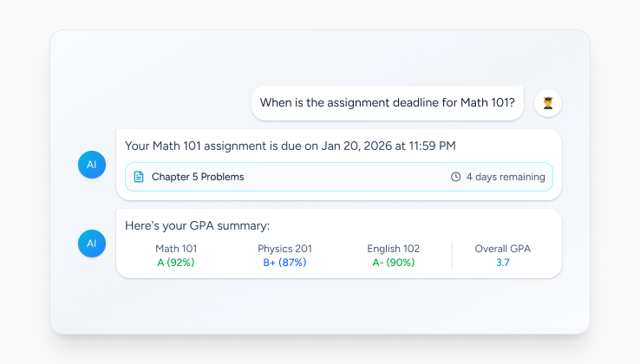Select the user question about Math 101 deadline
The image size is (640, 364).
pyautogui.click(x=387, y=103)
